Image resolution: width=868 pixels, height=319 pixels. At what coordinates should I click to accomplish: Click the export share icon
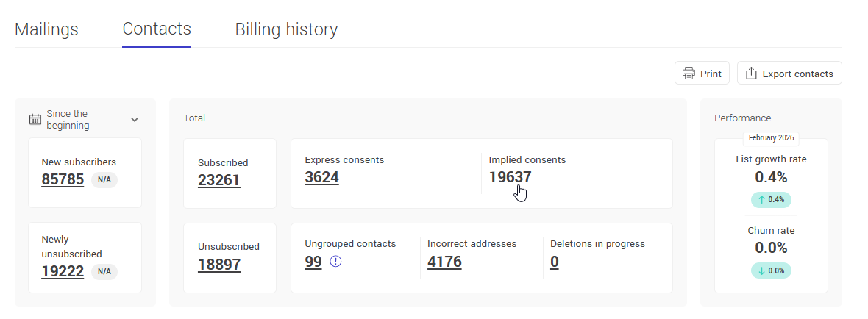coord(751,74)
